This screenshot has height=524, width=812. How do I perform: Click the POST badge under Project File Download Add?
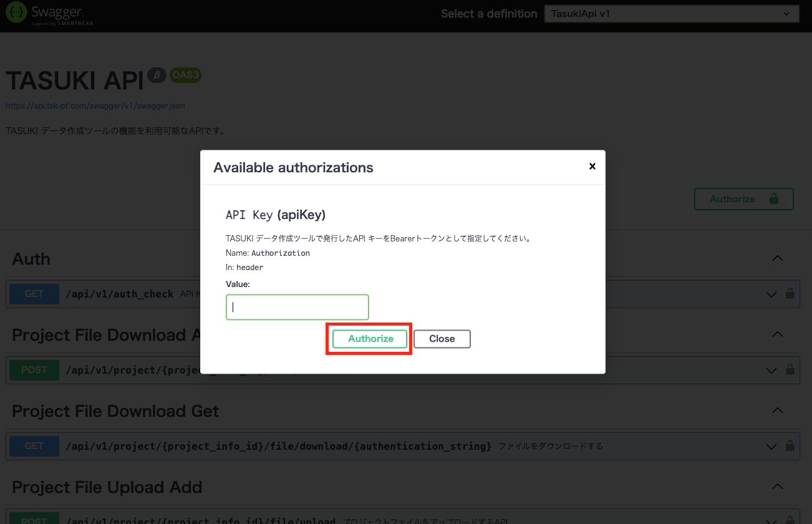(34, 370)
